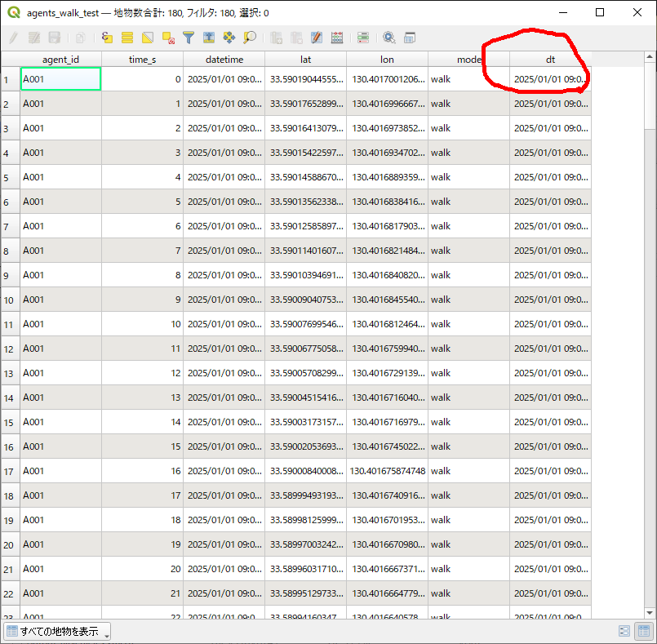Move selected rows to the top
The image size is (657, 644).
click(209, 38)
